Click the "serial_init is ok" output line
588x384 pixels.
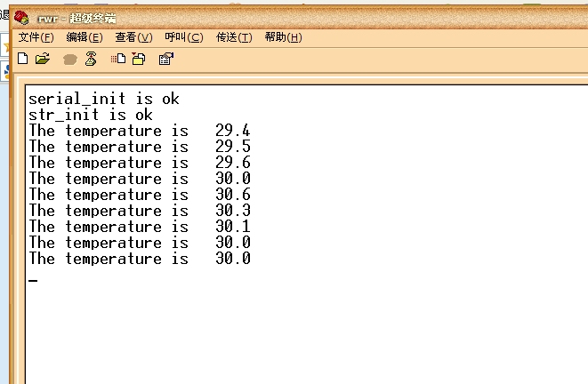point(104,99)
